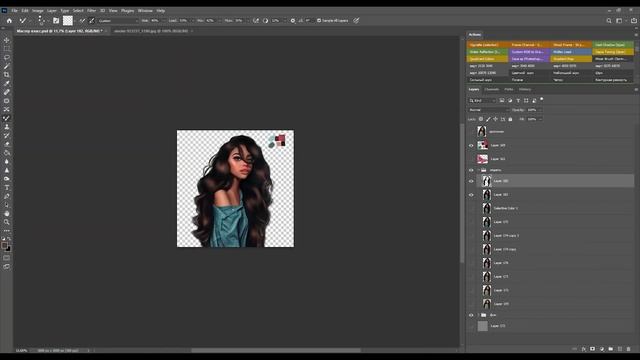Select the Eraser tool
This screenshot has width=640, height=360.
point(7,144)
